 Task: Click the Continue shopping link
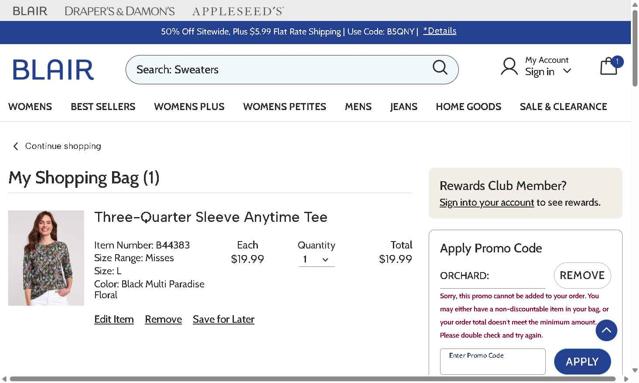[63, 146]
